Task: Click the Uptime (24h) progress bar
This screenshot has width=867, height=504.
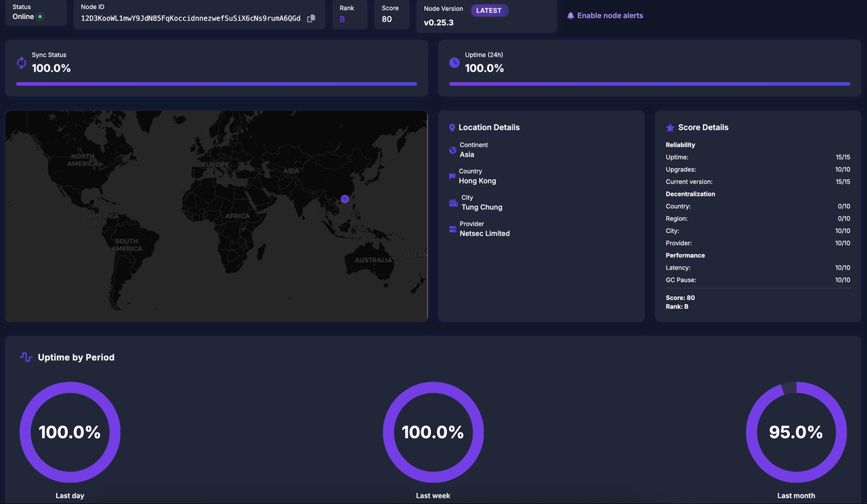Action: [650, 84]
